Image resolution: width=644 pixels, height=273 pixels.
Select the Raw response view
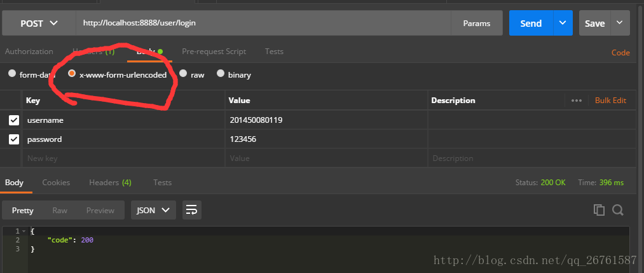(60, 210)
